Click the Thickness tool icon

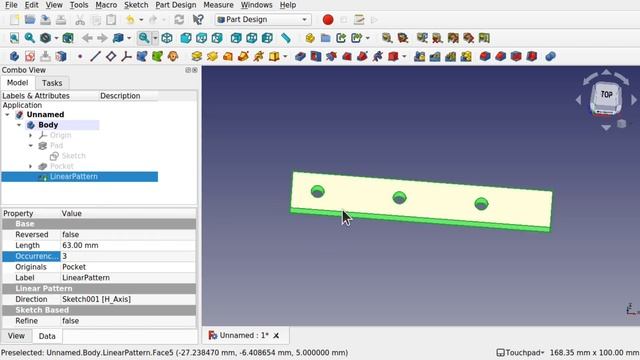click(x=531, y=56)
